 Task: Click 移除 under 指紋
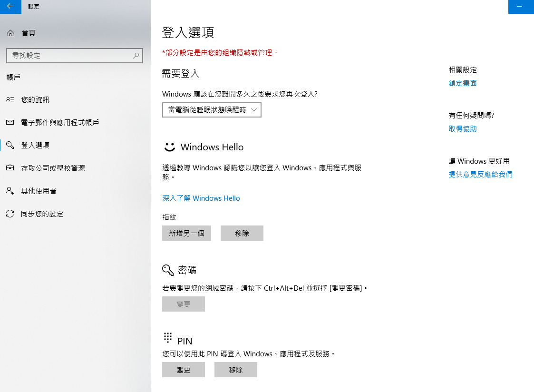click(242, 233)
